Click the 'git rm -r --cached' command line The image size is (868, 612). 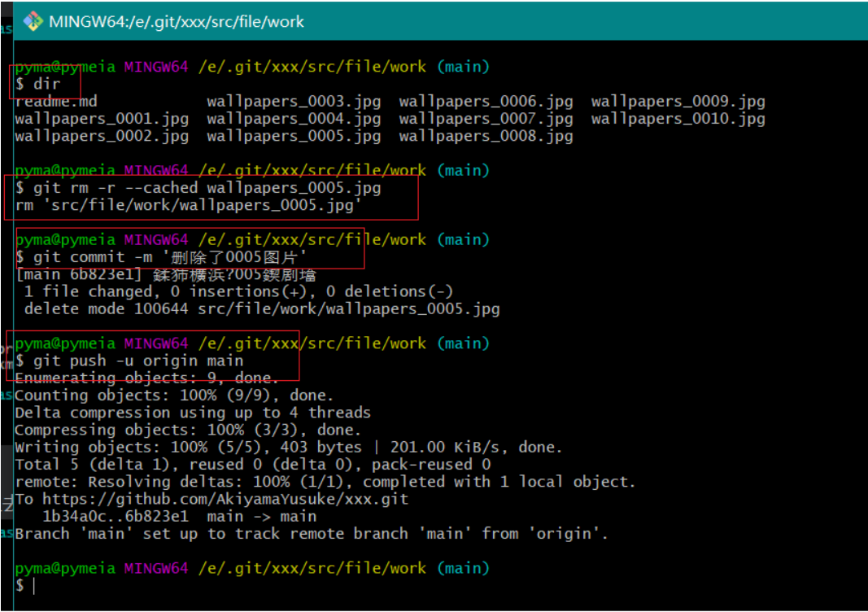coord(198,188)
